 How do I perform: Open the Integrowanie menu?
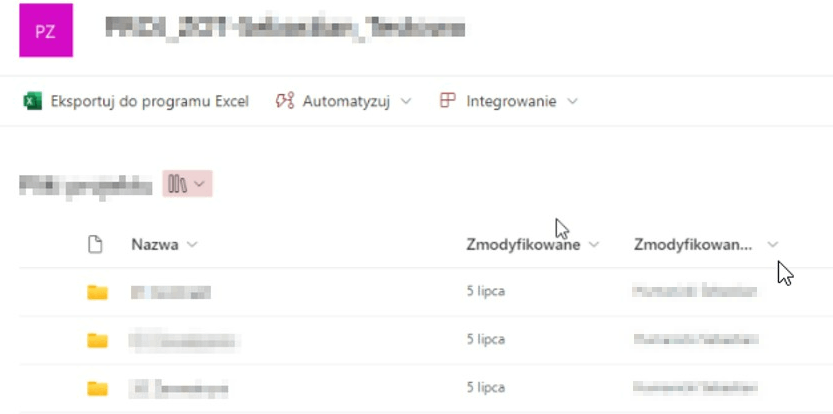[509, 101]
